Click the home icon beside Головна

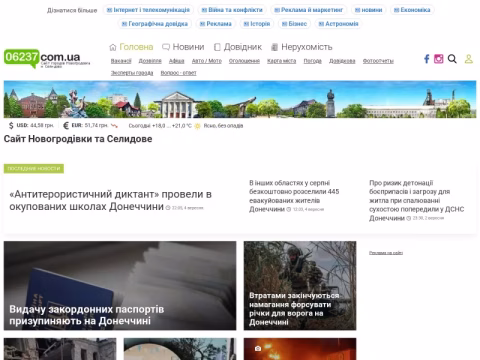pos(113,47)
